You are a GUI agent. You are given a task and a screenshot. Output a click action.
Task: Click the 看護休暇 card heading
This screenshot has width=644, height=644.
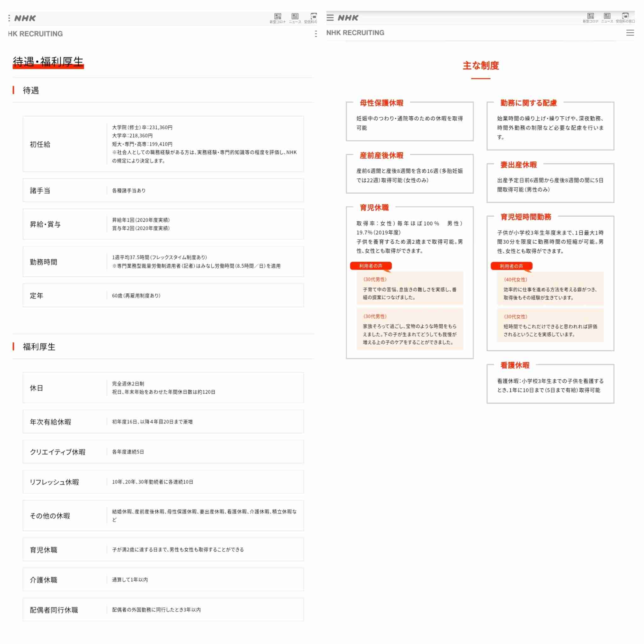pos(515,365)
